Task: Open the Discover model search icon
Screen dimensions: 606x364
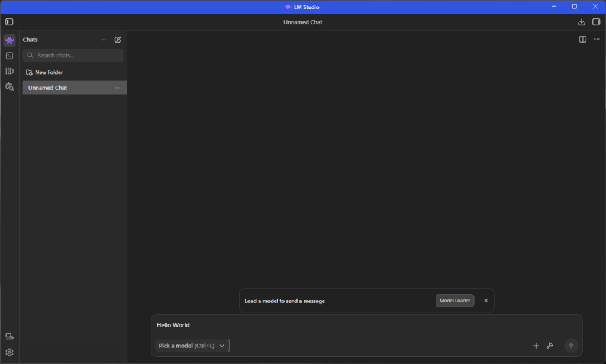Action: (9, 86)
